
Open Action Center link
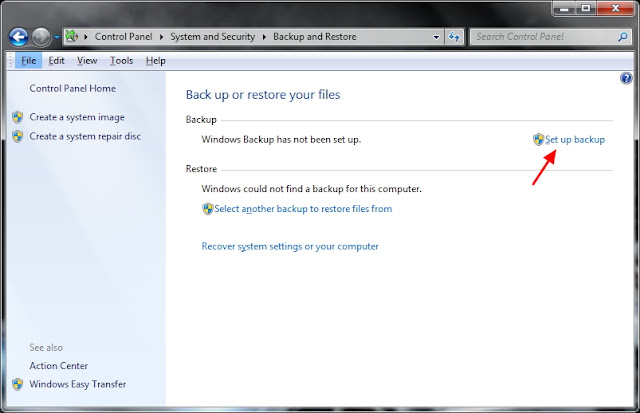pos(58,366)
